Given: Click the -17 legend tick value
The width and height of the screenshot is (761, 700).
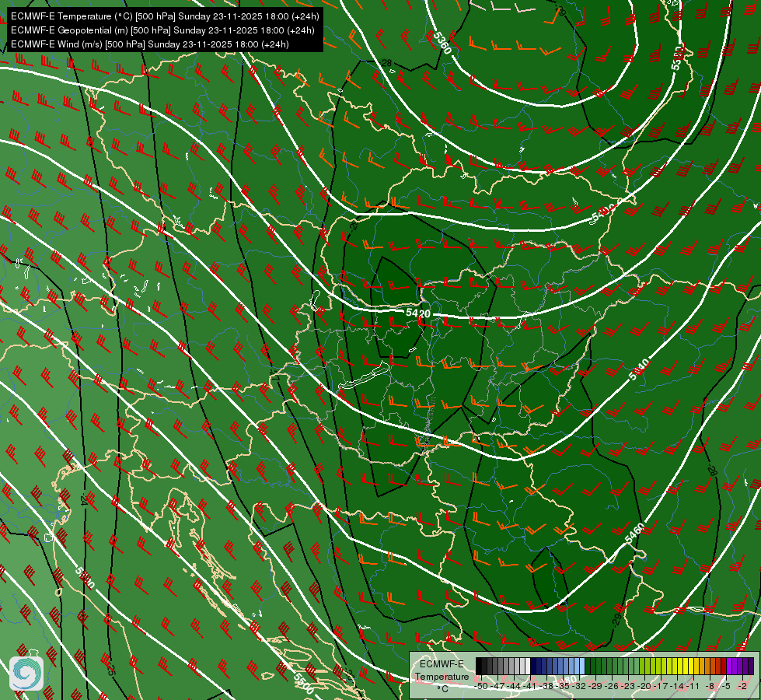Looking at the screenshot, I should pos(661,686).
